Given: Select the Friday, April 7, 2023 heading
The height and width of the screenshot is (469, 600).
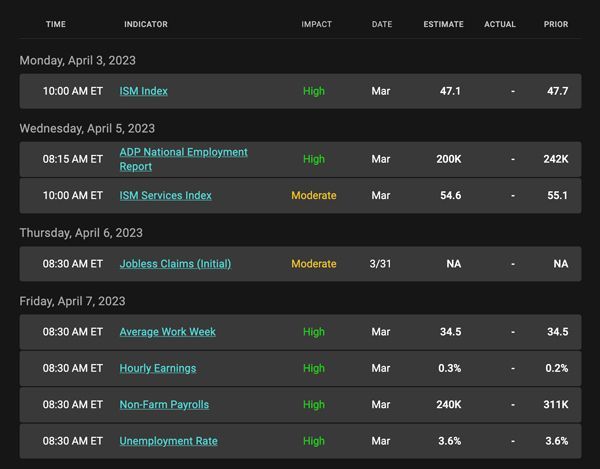Looking at the screenshot, I should 72,301.
